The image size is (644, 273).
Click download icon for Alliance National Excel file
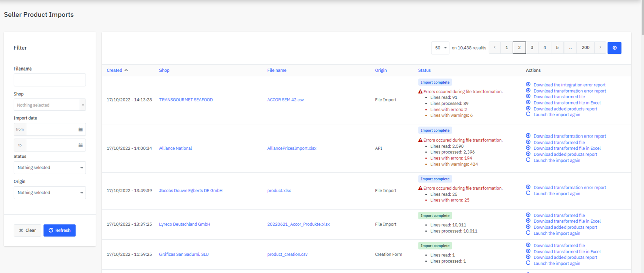pyautogui.click(x=528, y=148)
